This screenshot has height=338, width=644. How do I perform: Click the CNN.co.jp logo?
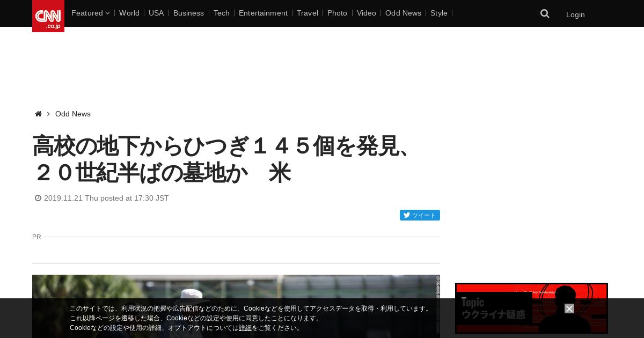[48, 16]
